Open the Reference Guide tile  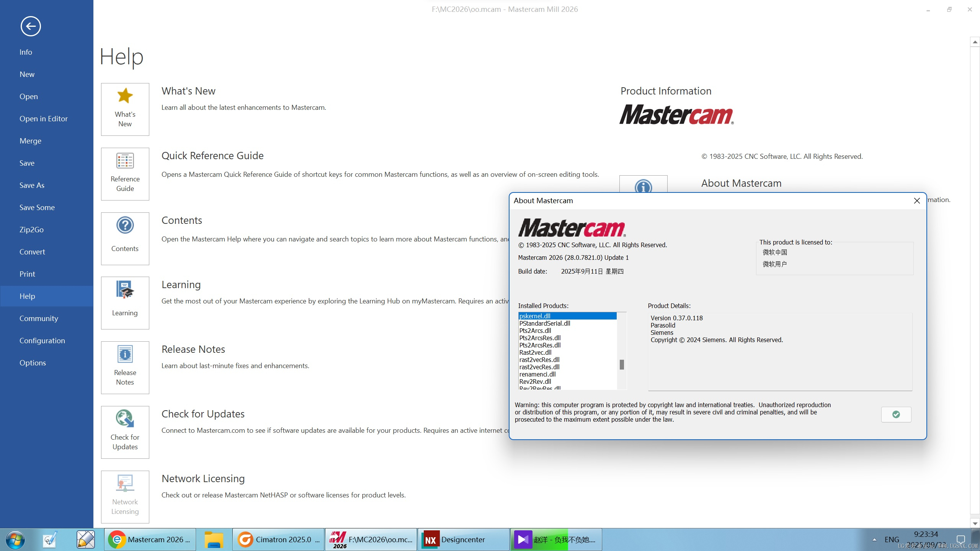(125, 174)
